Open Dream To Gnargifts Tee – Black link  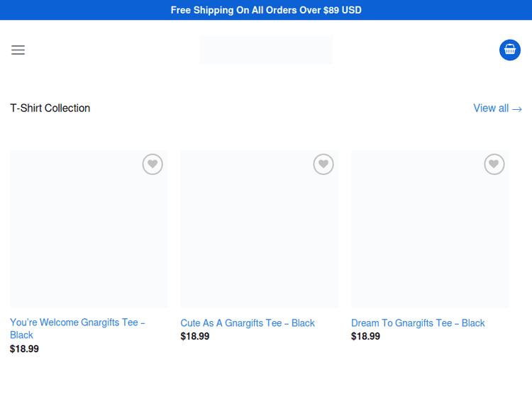click(418, 323)
